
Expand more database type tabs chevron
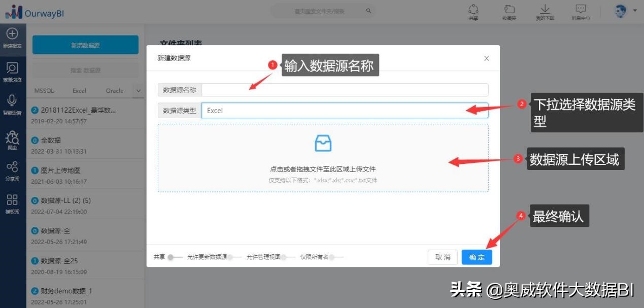click(138, 91)
